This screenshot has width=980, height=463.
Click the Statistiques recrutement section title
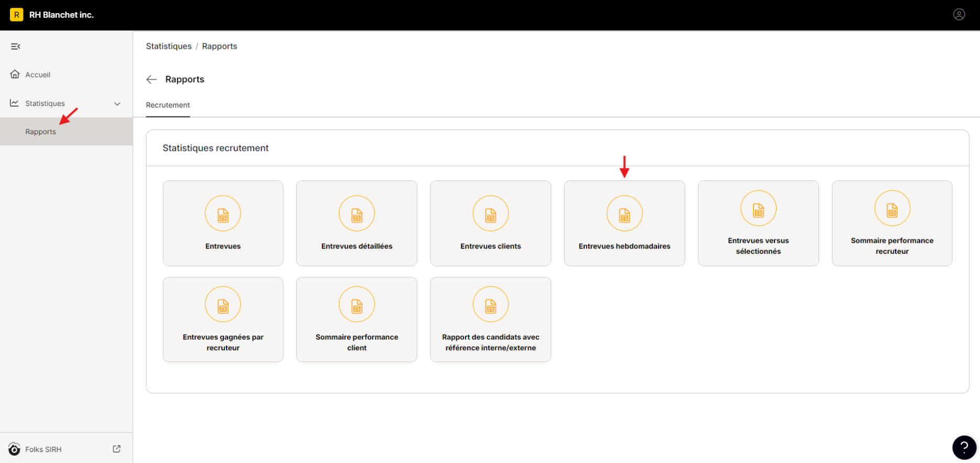216,148
